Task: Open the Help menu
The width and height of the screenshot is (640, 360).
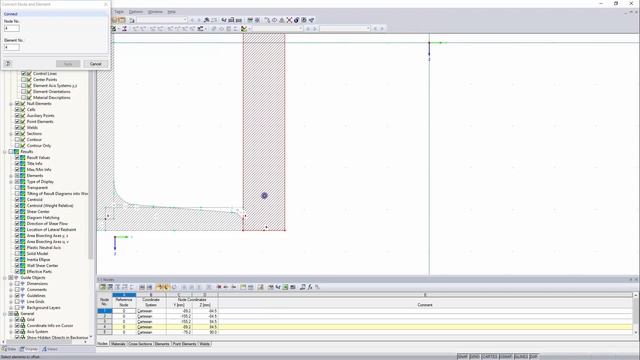Action: coord(171,12)
